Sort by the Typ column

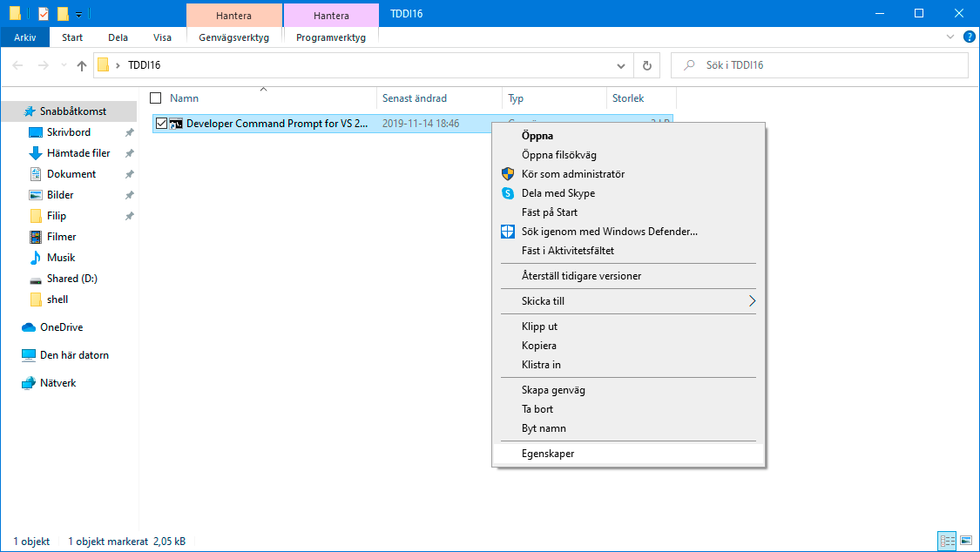(x=516, y=98)
